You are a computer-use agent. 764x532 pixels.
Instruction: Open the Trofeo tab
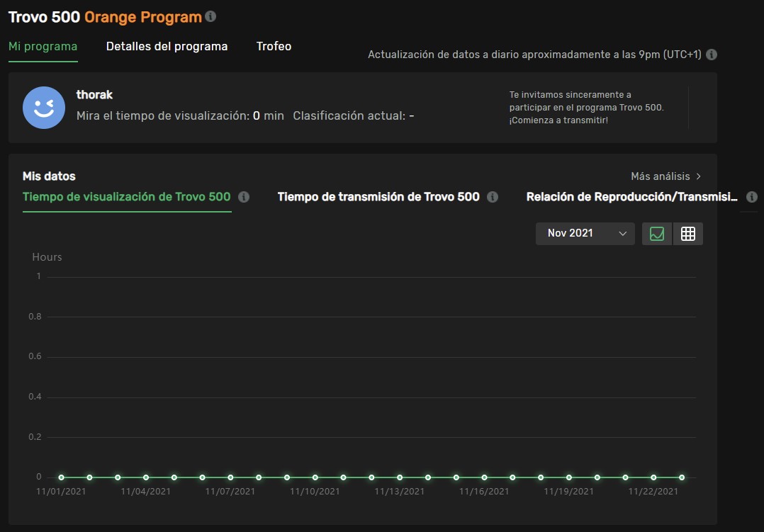274,46
